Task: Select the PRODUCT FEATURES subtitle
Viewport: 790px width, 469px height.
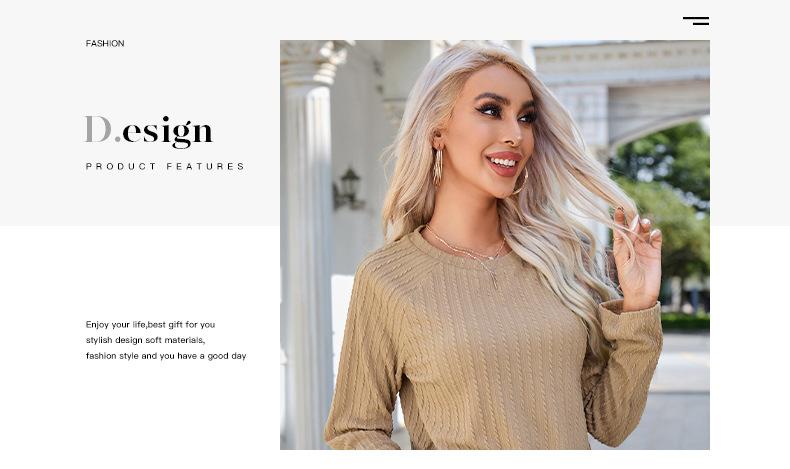Action: [165, 166]
